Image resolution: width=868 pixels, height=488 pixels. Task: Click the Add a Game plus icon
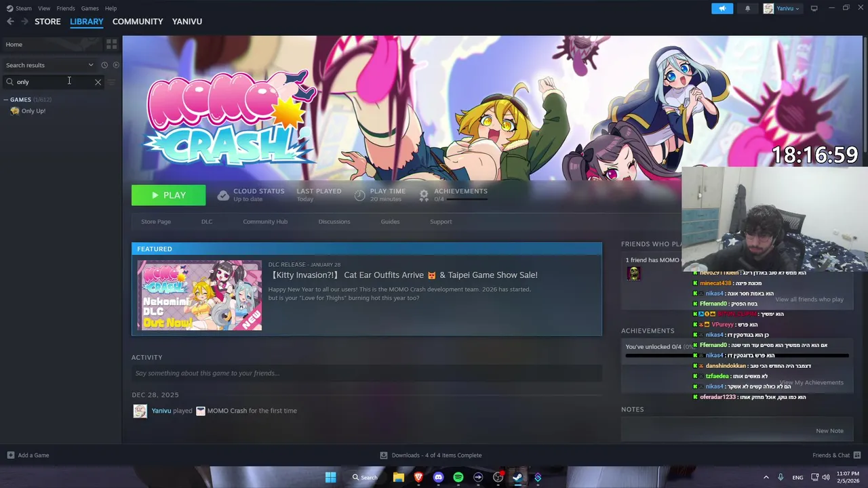click(x=10, y=455)
